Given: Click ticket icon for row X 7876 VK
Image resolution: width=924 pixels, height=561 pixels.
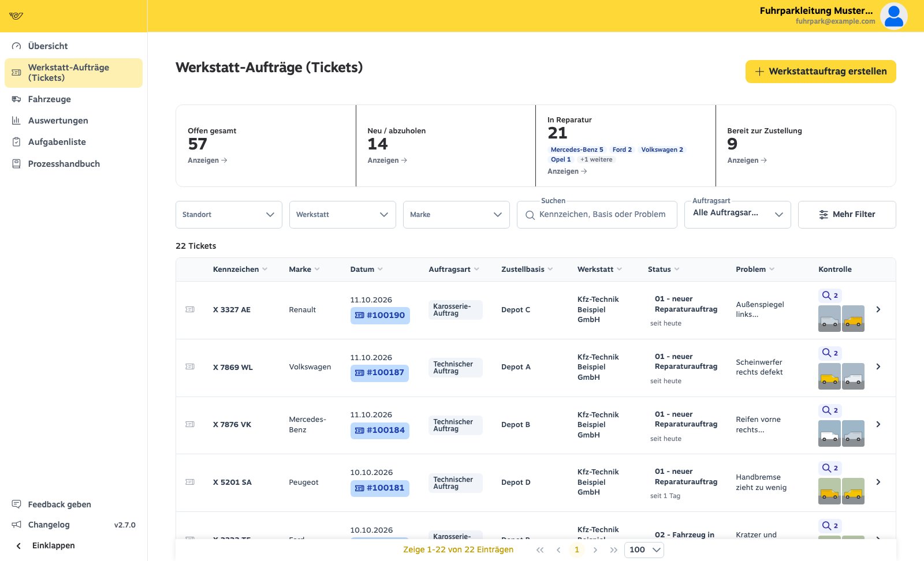Looking at the screenshot, I should coord(190,425).
